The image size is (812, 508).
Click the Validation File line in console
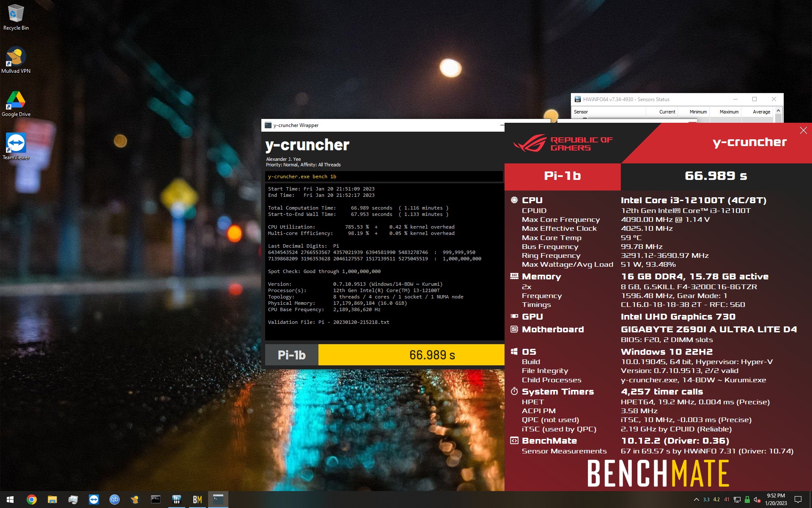coord(329,322)
